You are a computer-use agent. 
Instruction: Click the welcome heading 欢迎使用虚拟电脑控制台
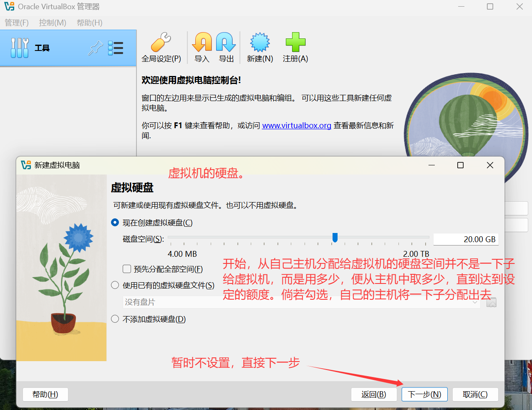pos(191,80)
